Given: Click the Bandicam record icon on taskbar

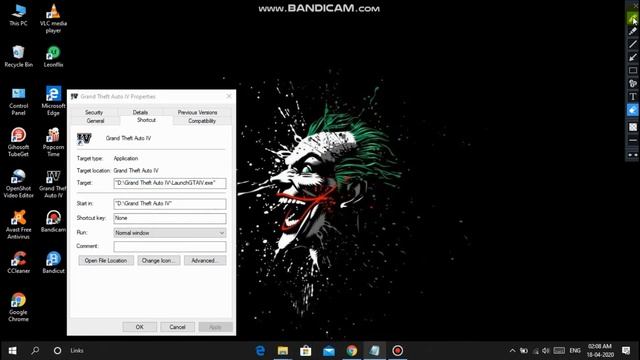Looking at the screenshot, I should coord(398,351).
